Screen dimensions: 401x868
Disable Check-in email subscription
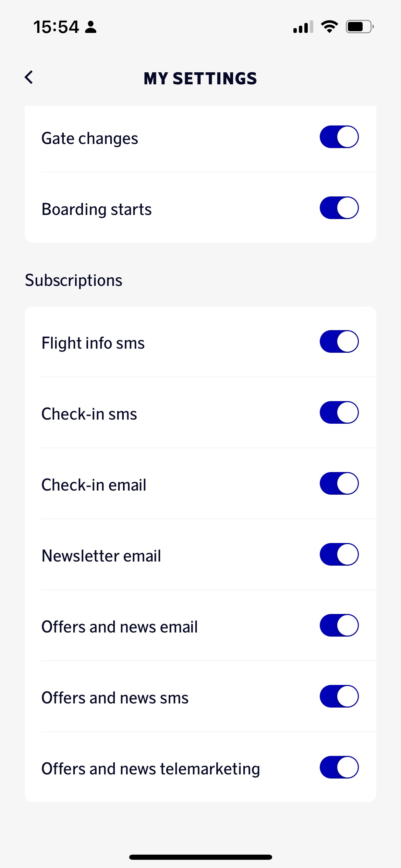(x=339, y=483)
